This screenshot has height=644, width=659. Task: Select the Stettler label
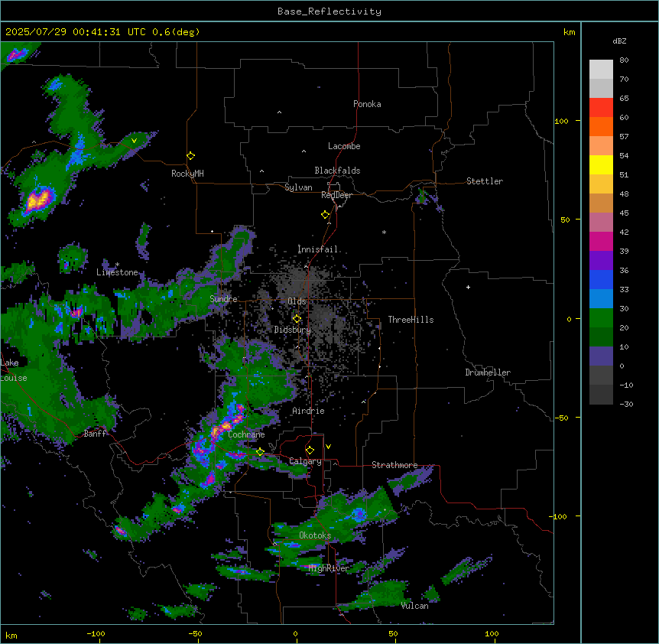click(x=485, y=181)
